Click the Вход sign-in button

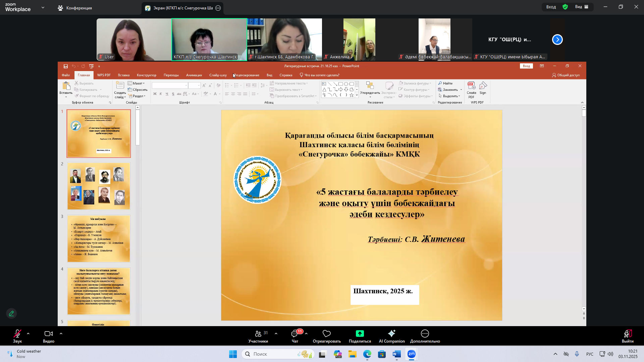pos(551,7)
